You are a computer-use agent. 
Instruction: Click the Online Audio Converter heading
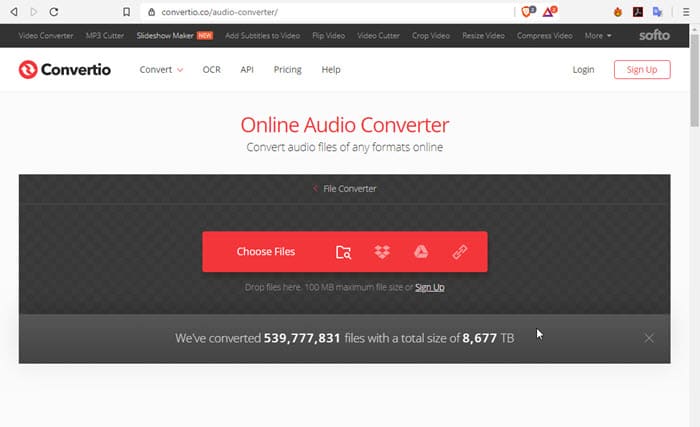click(x=345, y=125)
